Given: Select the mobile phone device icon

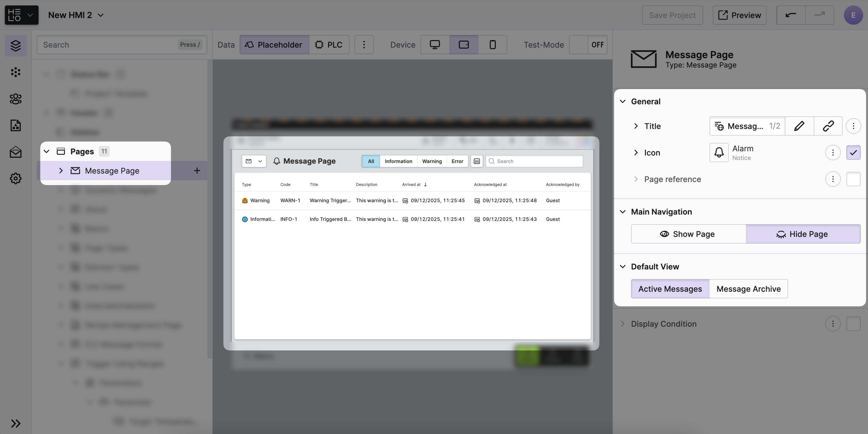Looking at the screenshot, I should (x=492, y=45).
